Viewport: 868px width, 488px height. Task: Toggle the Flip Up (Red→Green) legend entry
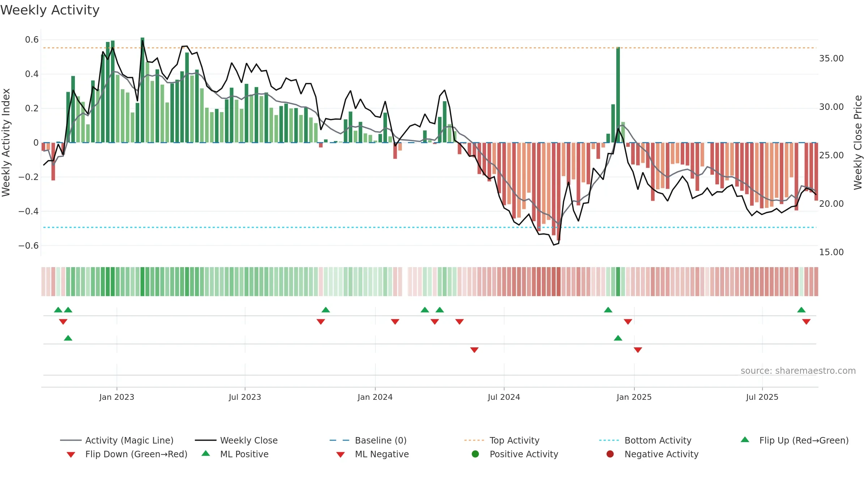point(795,440)
